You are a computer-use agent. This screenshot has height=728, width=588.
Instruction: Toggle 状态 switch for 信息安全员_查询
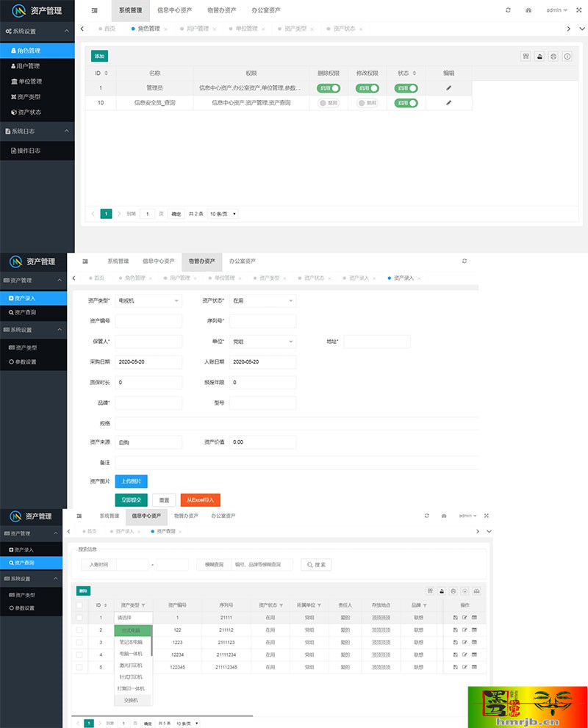(x=406, y=103)
